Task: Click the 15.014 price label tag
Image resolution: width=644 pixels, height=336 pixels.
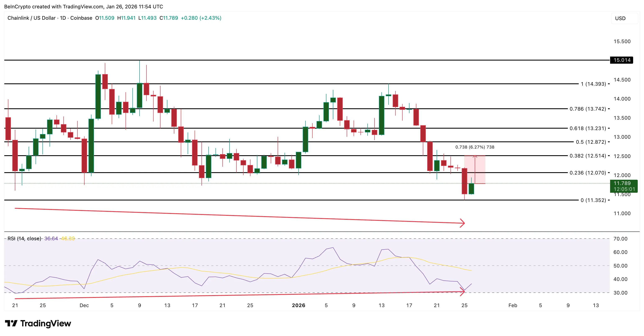Action: pyautogui.click(x=621, y=60)
